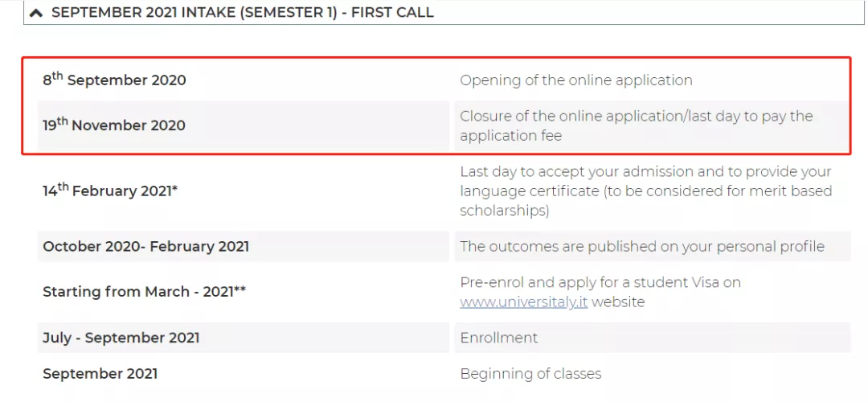Viewport: 868px width, 402px height.
Task: Click the 'application fee' text line
Action: pyautogui.click(x=510, y=135)
